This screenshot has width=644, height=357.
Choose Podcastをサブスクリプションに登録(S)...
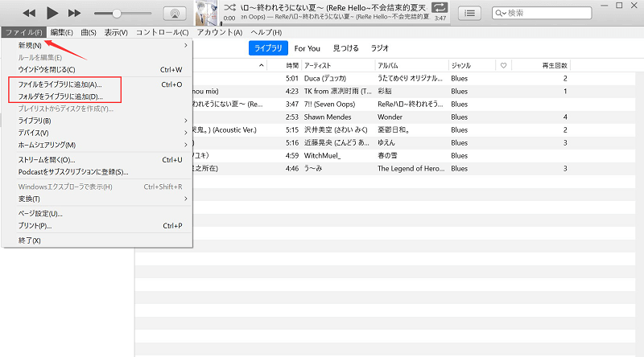97,172
